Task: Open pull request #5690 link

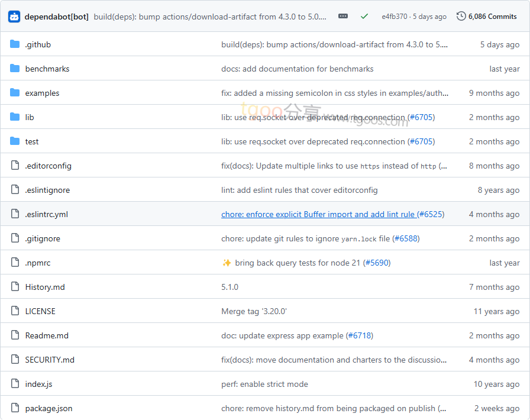Action: (x=376, y=263)
